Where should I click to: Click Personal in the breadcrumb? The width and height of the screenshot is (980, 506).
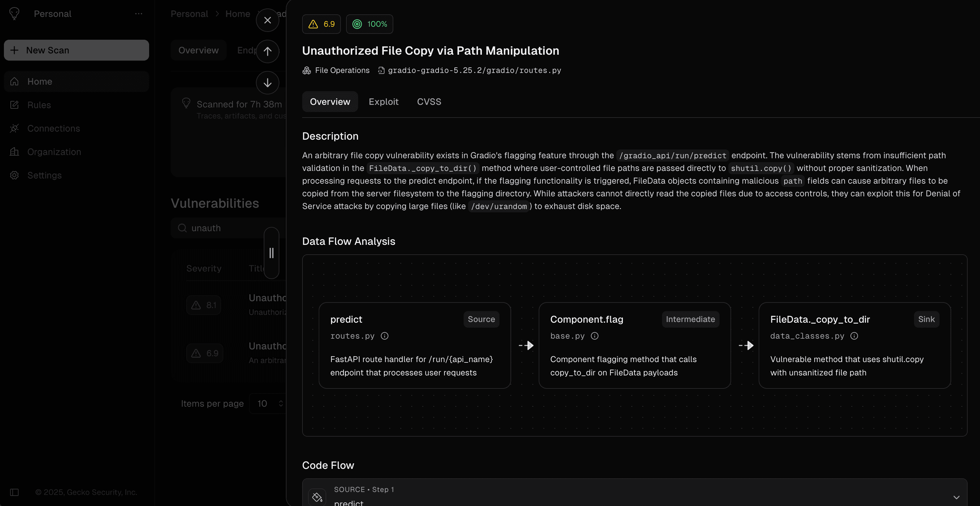[189, 14]
